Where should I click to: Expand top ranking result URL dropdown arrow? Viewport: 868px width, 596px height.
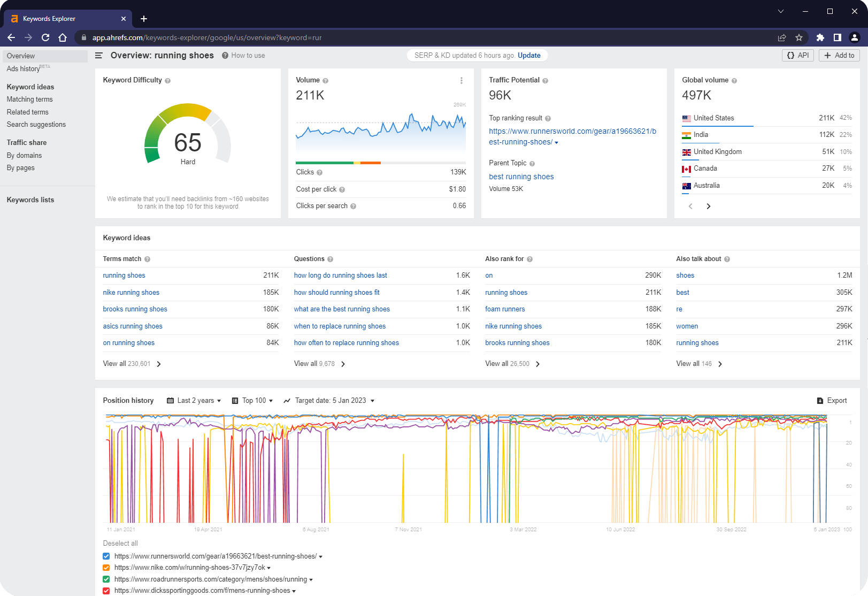(x=556, y=143)
